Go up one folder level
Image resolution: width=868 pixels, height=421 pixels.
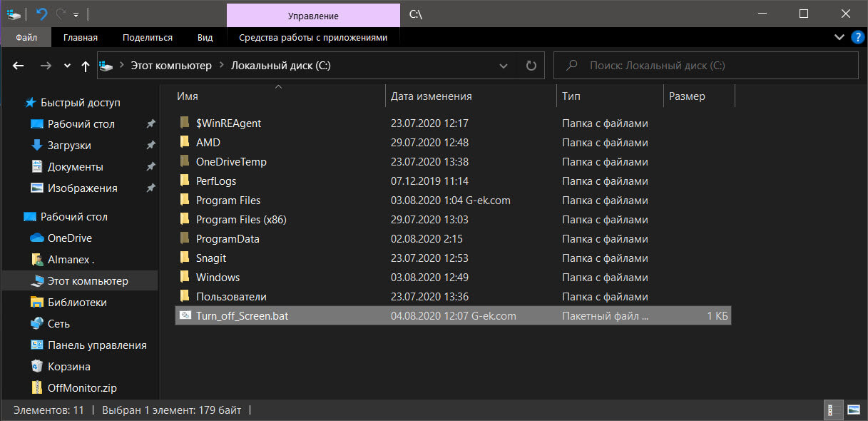pos(86,66)
